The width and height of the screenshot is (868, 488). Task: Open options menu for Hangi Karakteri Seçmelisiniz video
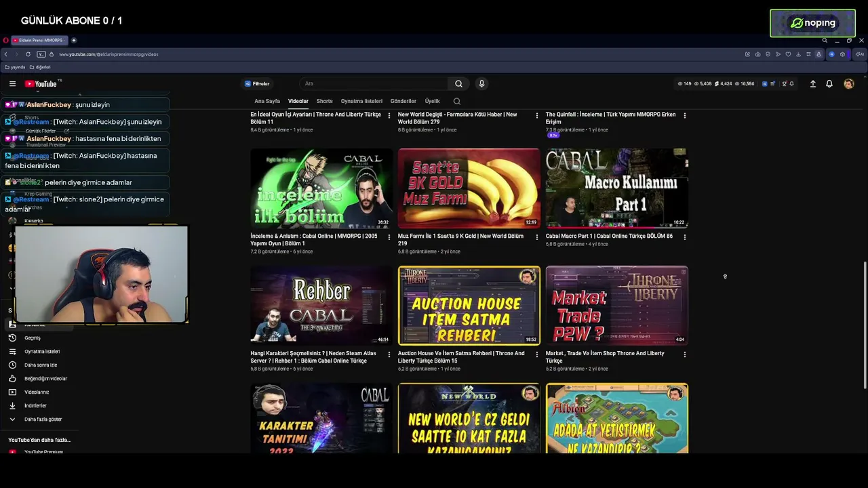389,354
